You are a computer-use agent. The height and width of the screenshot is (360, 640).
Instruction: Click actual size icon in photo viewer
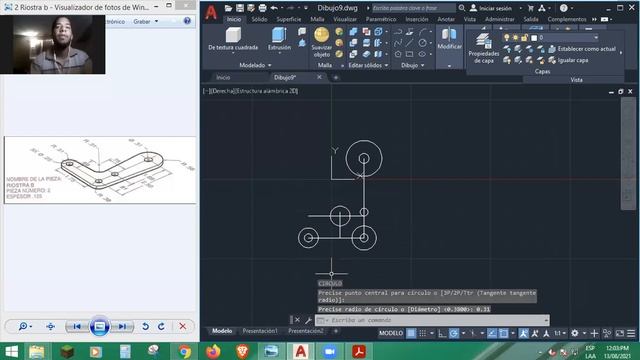(51, 326)
